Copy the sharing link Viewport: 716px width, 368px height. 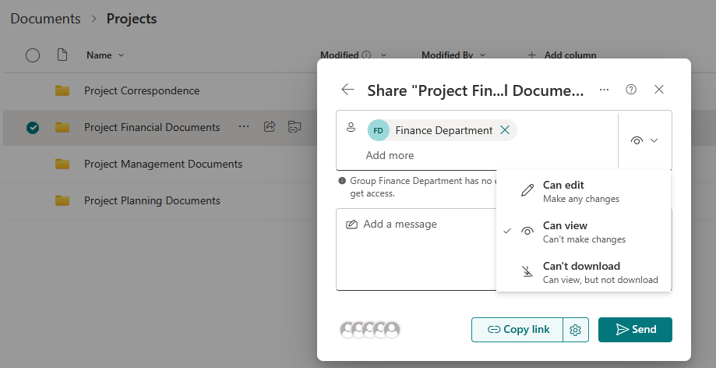click(x=517, y=330)
